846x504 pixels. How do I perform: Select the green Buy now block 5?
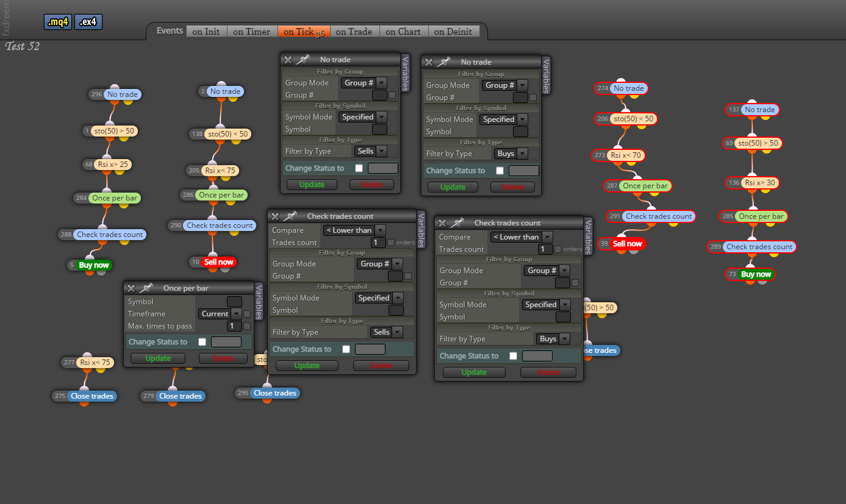tap(94, 265)
